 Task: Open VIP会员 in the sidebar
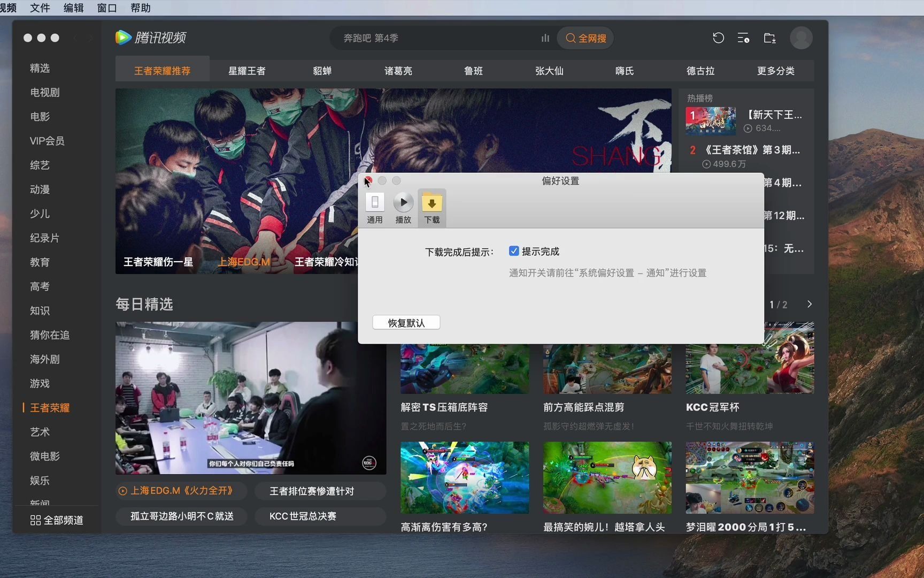[47, 141]
